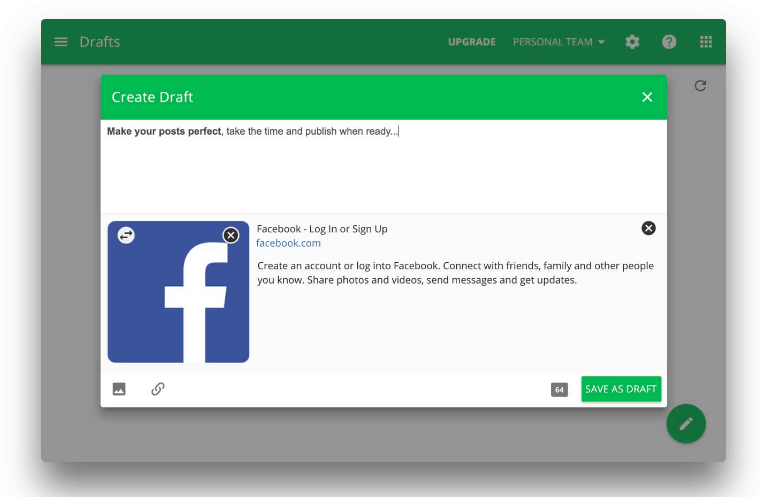Attach a link with the chain icon
This screenshot has width=761, height=497.
tap(158, 389)
